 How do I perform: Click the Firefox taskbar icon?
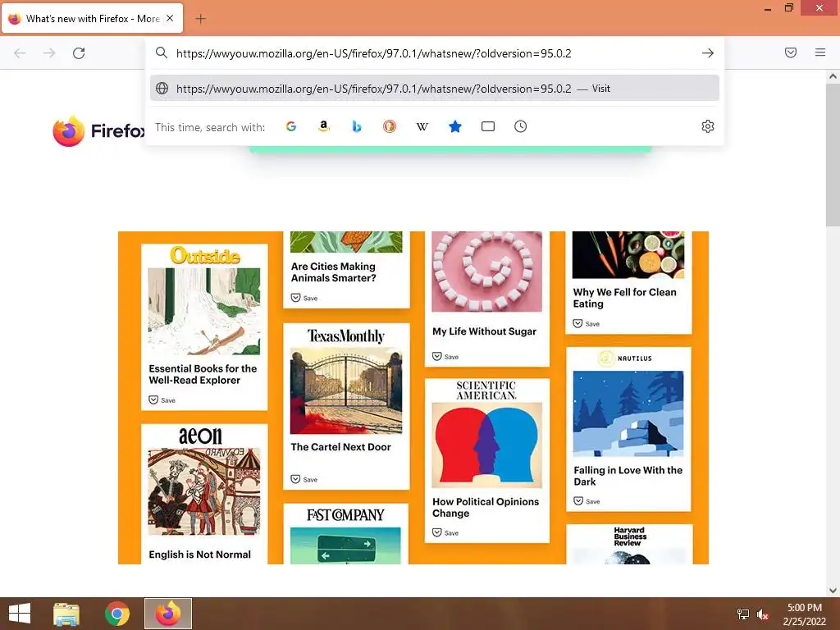click(x=168, y=614)
